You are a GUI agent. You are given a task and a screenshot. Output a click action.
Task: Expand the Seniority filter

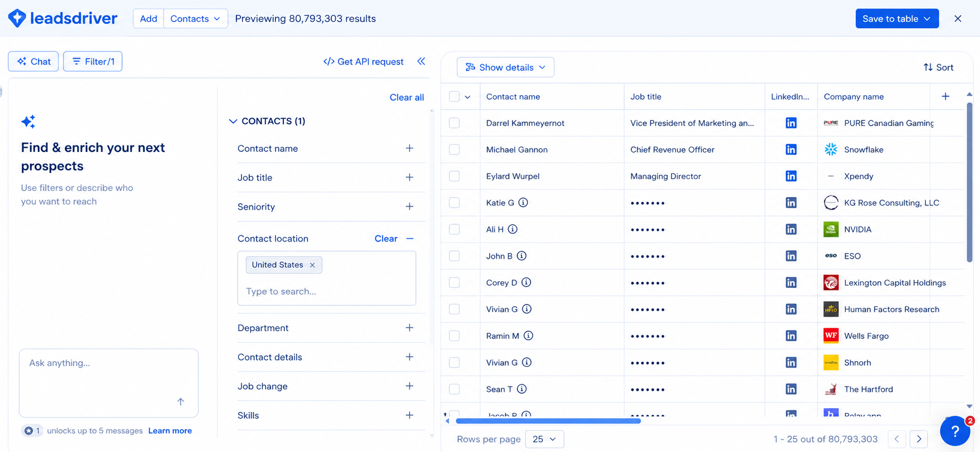(x=409, y=207)
